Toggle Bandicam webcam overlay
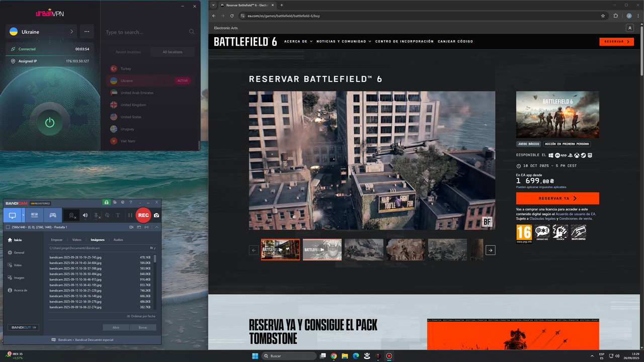The height and width of the screenshot is (362, 644). coord(72,215)
